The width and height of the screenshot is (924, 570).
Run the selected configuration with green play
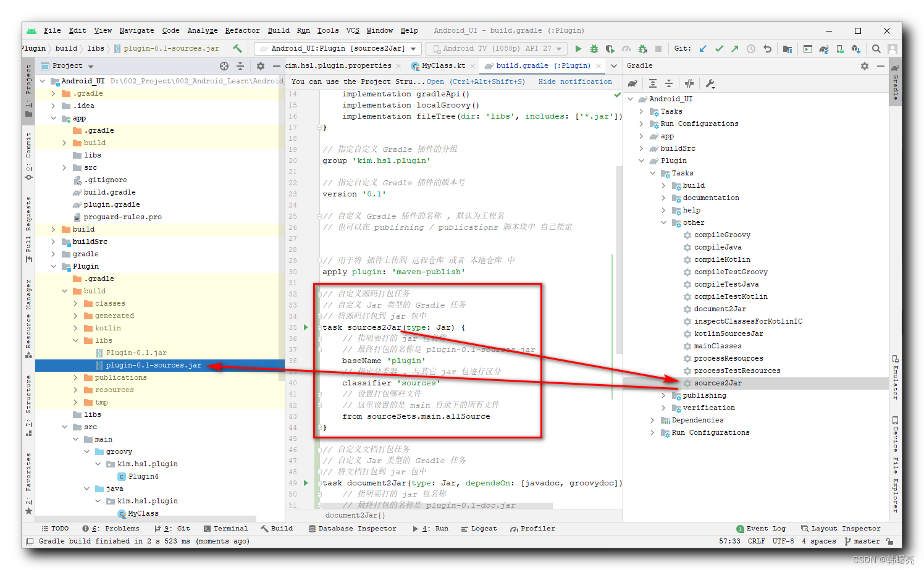pyautogui.click(x=578, y=49)
